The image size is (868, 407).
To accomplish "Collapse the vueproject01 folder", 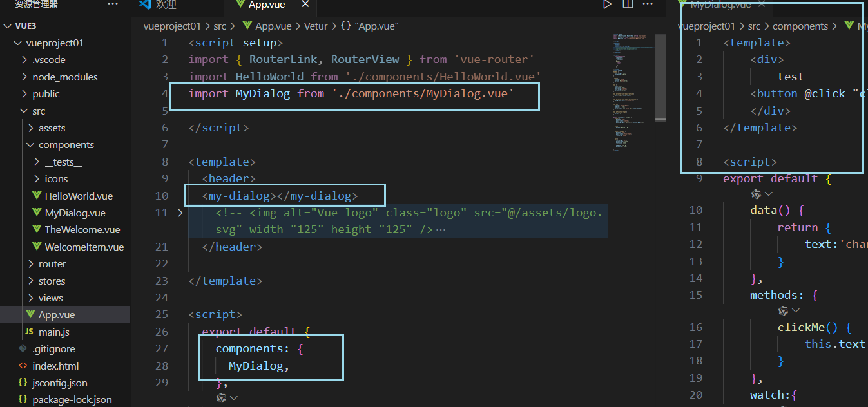I will pos(17,43).
